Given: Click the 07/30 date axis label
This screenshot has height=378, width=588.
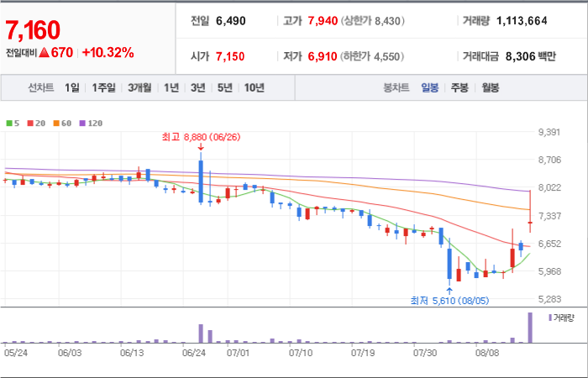Looking at the screenshot, I should [x=425, y=354].
